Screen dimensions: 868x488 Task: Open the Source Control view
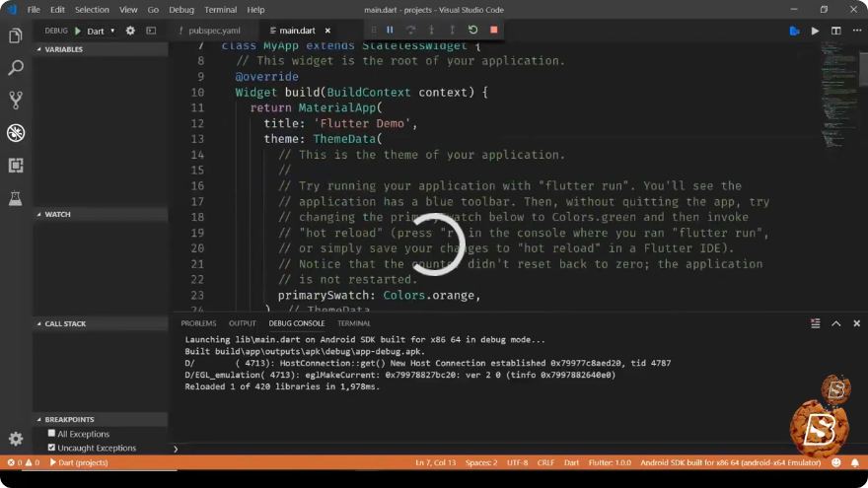[16, 101]
